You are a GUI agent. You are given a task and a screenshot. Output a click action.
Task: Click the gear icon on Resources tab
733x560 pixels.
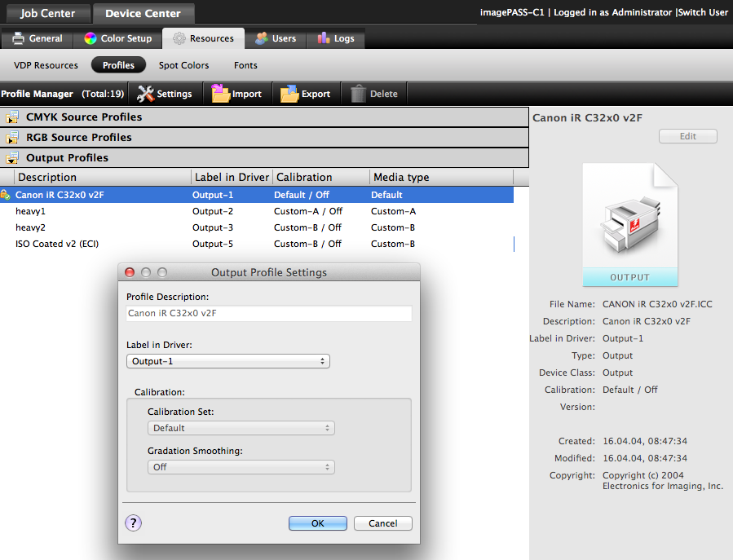point(179,38)
